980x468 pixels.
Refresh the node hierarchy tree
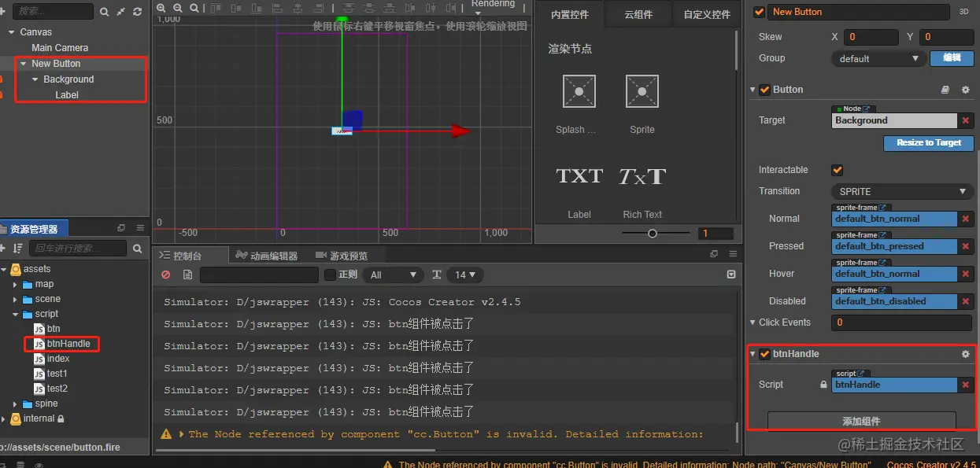click(x=138, y=12)
